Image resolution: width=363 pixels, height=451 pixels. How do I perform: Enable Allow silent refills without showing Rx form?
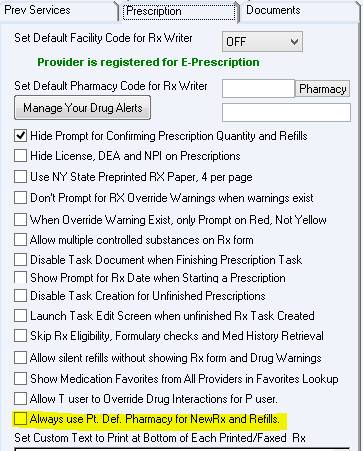[x=20, y=358]
